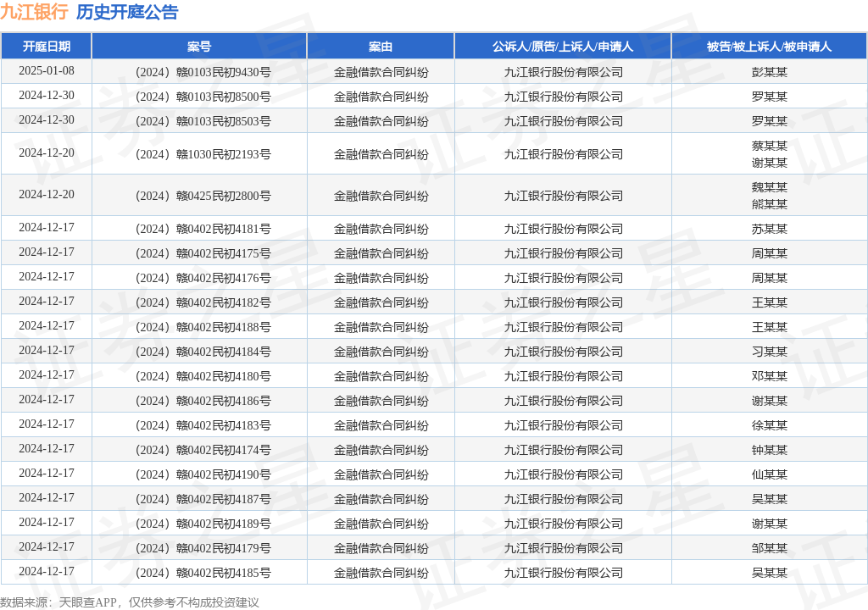Click defendant 钟某某
Screen dimensions: 868x610
770,450
